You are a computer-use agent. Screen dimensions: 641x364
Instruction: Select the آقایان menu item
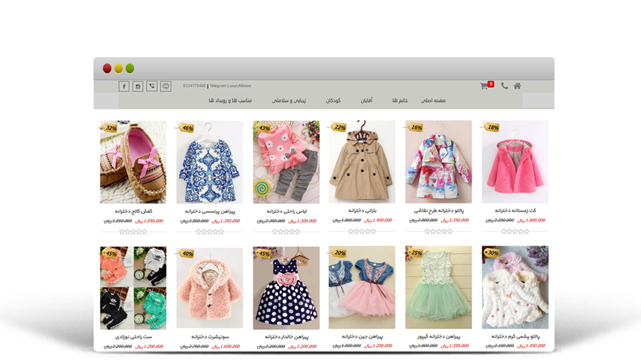coord(367,101)
